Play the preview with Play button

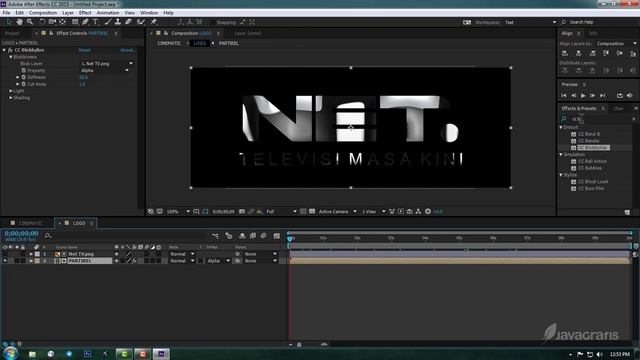point(583,96)
